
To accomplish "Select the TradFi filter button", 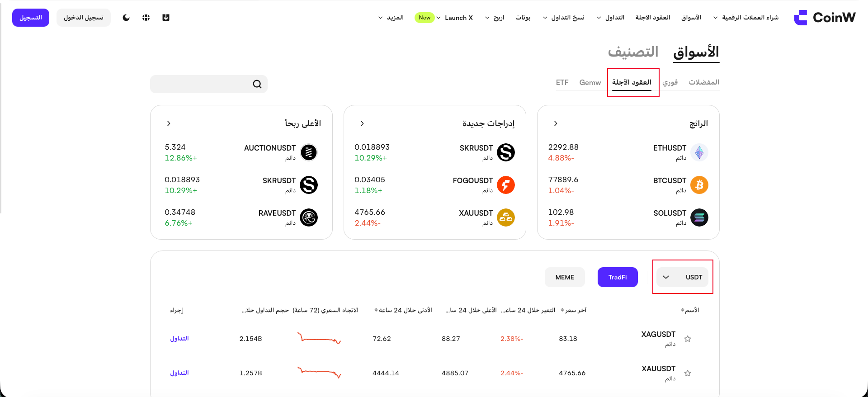I will pos(618,277).
